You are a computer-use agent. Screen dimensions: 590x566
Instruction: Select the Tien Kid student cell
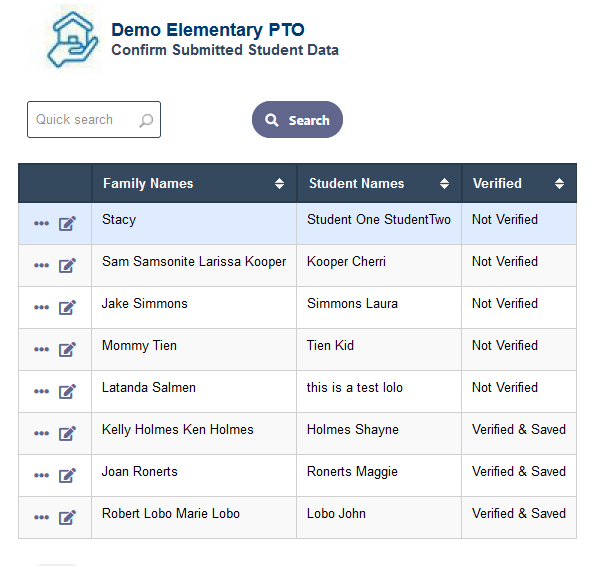[379, 350]
